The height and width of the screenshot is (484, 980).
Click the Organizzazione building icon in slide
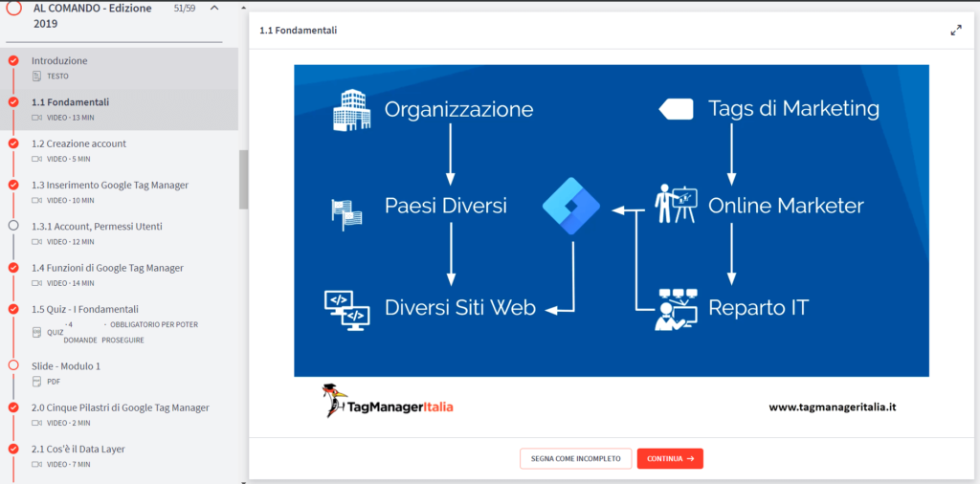351,110
